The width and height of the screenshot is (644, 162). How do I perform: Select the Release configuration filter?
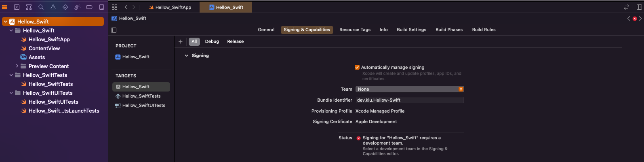[x=236, y=41]
